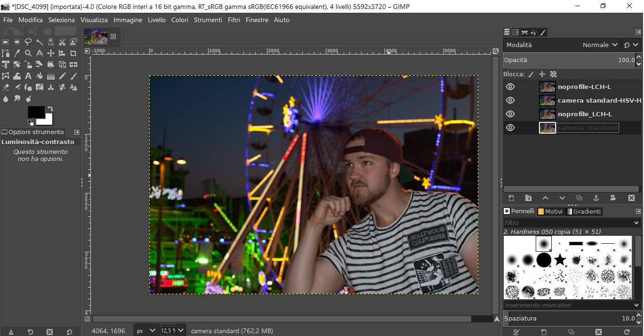Reset colors to default black and white

click(x=31, y=123)
